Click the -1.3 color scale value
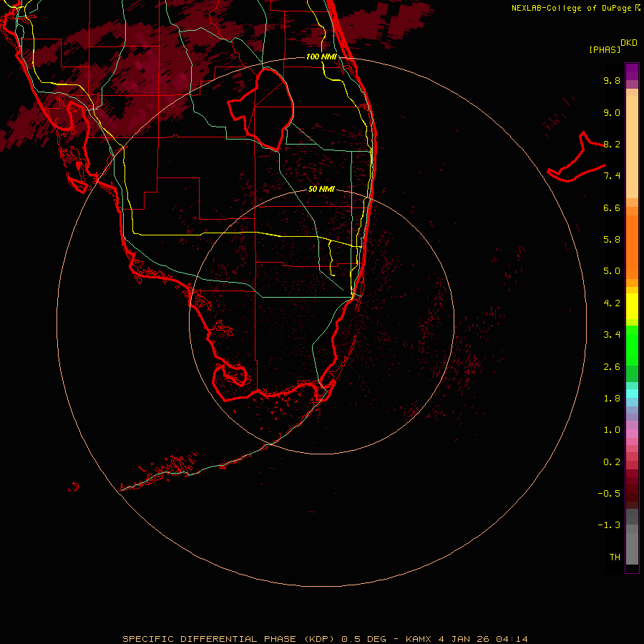 (x=609, y=525)
